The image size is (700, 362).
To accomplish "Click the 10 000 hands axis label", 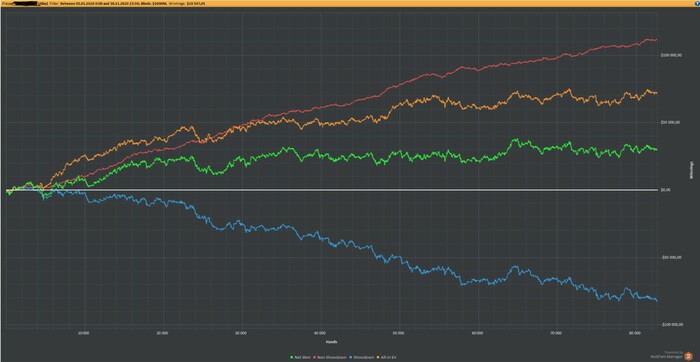I will (83, 333).
